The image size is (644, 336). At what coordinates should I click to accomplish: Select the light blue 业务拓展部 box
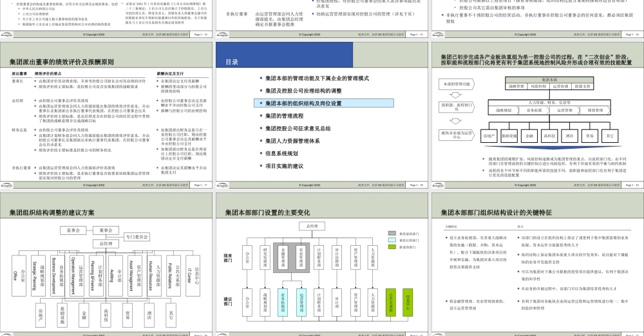click(283, 303)
